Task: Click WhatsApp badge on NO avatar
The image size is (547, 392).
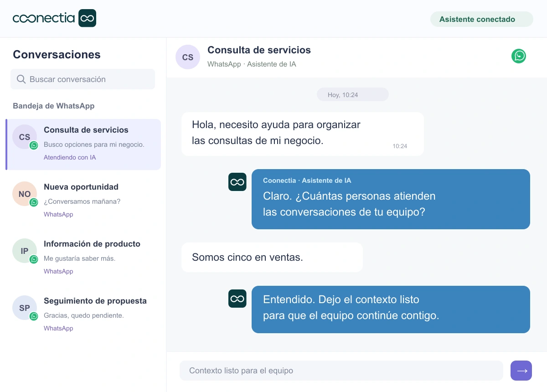Action: pyautogui.click(x=34, y=202)
